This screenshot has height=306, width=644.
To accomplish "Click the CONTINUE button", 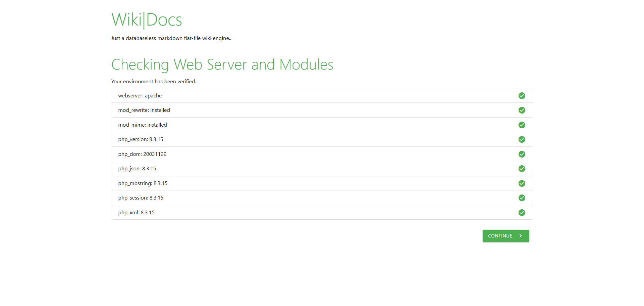I will [x=506, y=236].
